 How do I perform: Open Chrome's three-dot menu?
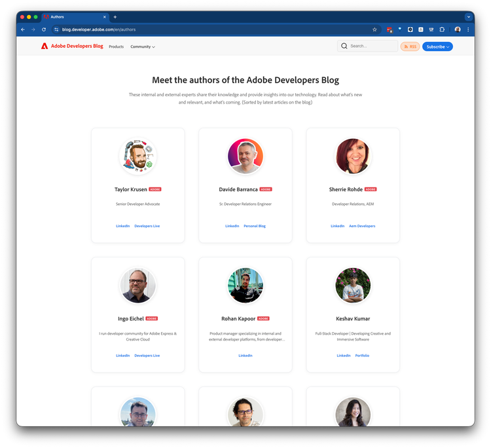[x=467, y=29]
